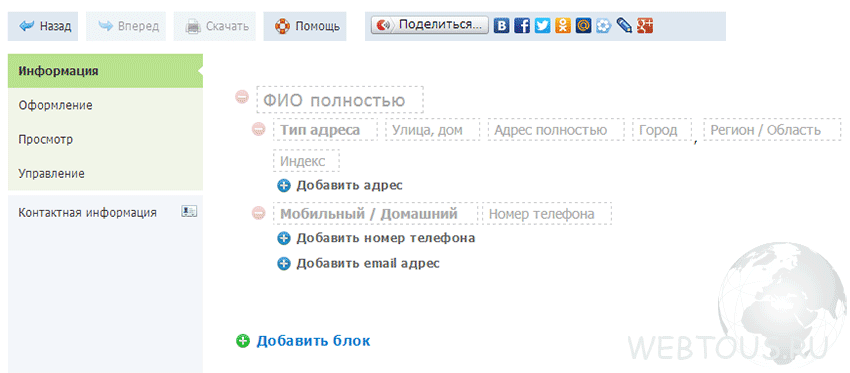This screenshot has width=850, height=373.
Task: Click plus icon beside Добавить адрес
Action: [x=284, y=186]
